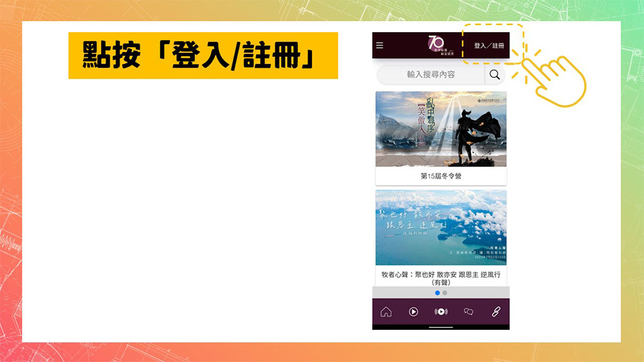Select the first blue carousel dot

click(x=437, y=293)
